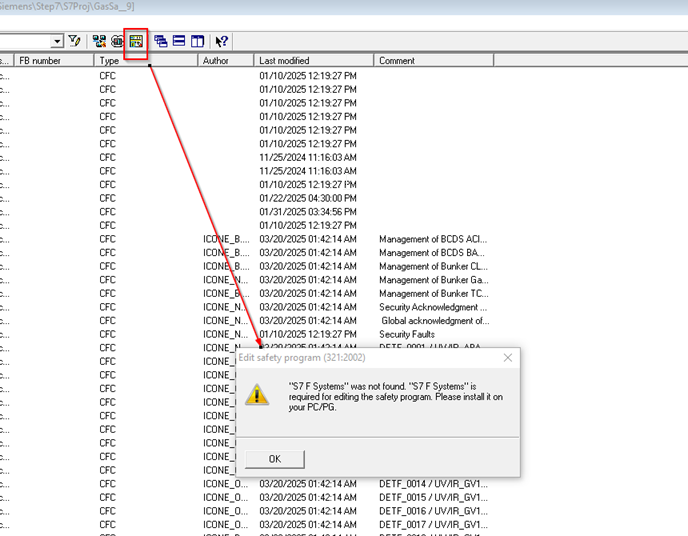Click author cell of 'Global acknowledgment of' row

click(x=226, y=321)
